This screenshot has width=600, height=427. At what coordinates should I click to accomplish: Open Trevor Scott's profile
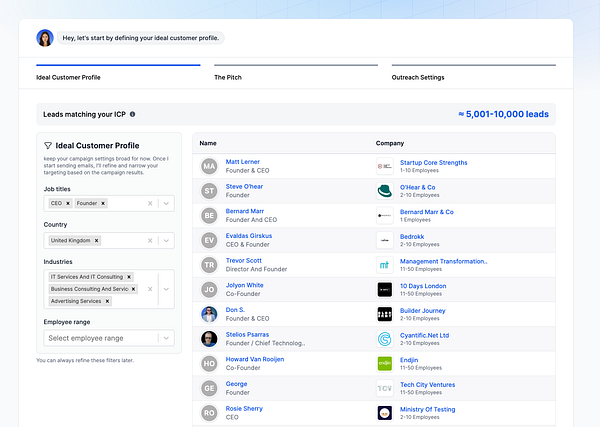[243, 261]
